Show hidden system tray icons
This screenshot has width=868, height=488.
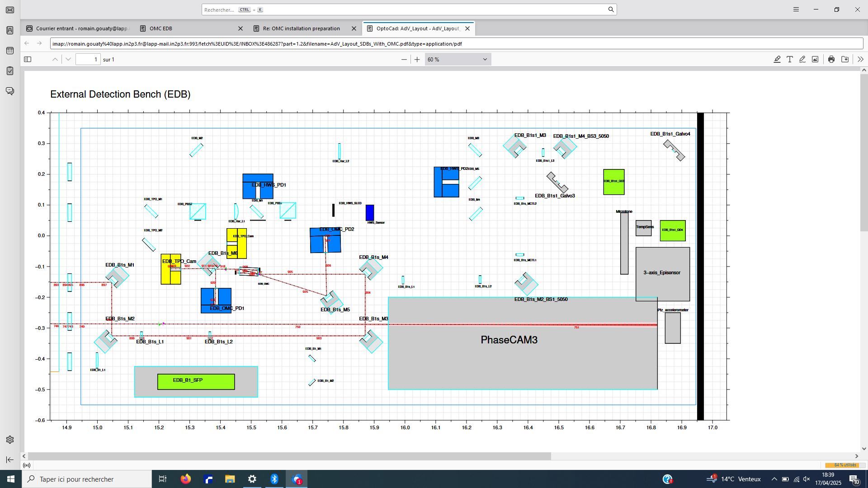(774, 479)
